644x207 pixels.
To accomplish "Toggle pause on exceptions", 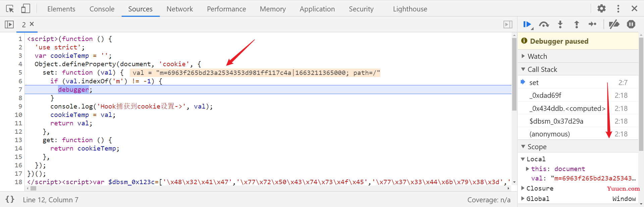I will (x=631, y=24).
